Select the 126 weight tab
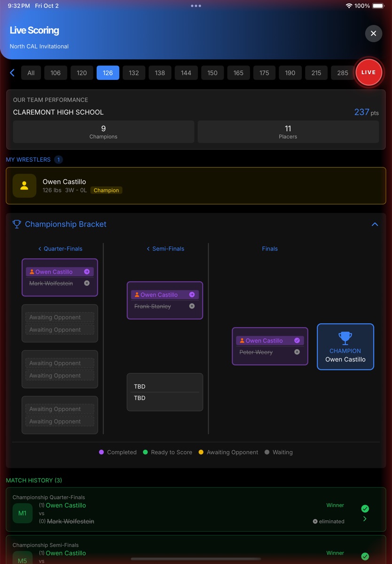392x564 pixels. (108, 73)
